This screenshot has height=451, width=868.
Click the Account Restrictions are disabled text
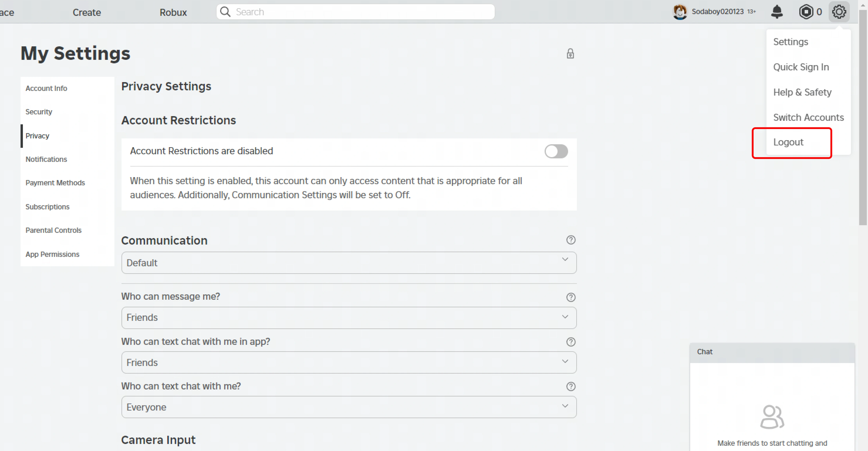coord(201,151)
